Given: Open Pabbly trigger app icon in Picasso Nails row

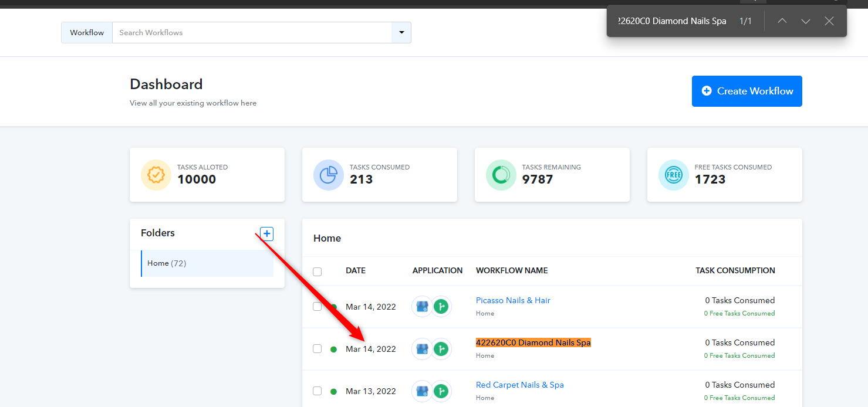Looking at the screenshot, I should click(x=422, y=306).
